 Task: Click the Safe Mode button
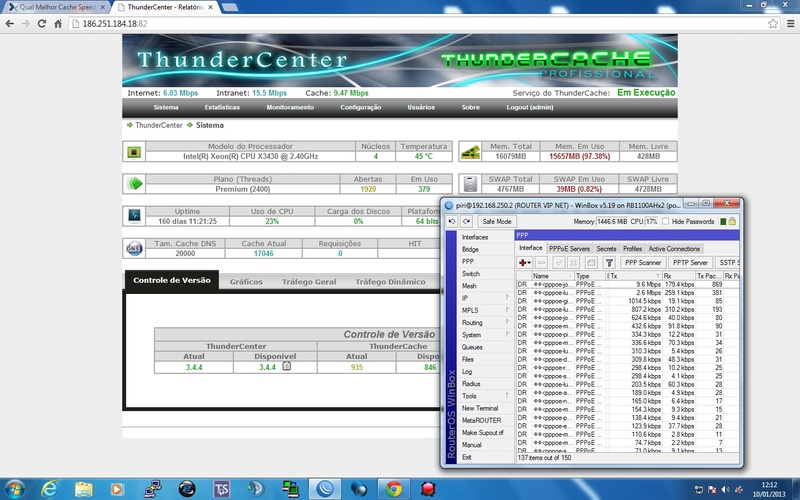496,221
